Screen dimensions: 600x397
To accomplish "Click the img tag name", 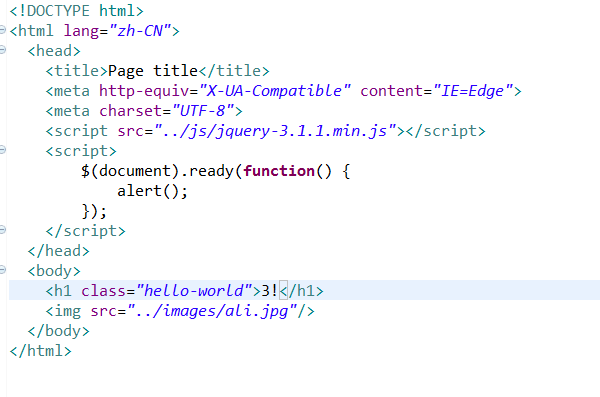I will click(67, 311).
